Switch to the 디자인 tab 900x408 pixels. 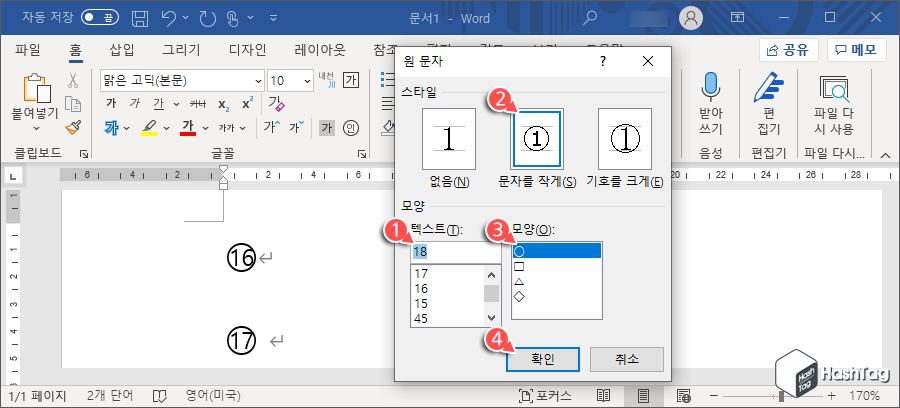coord(247,50)
